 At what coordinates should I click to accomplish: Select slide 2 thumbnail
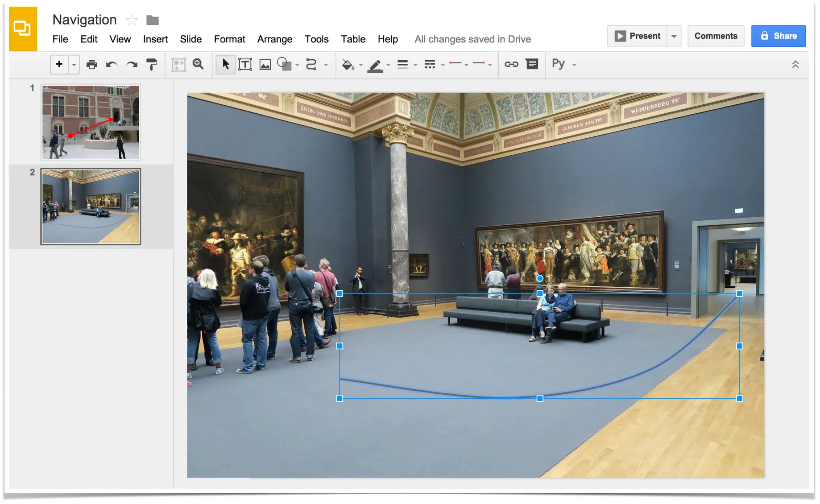pyautogui.click(x=91, y=207)
